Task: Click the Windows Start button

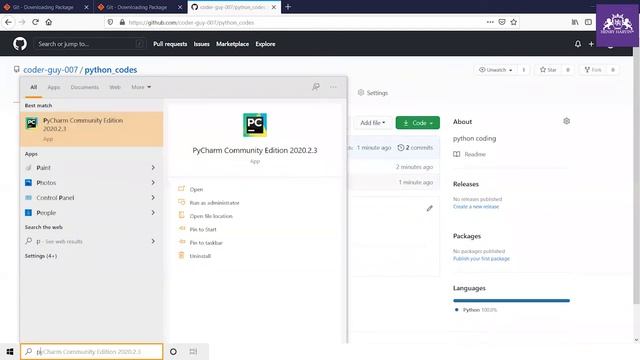Action: click(10, 351)
